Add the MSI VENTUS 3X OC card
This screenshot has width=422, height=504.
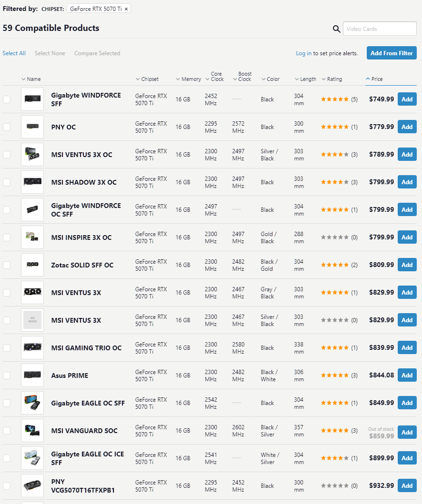pos(407,155)
